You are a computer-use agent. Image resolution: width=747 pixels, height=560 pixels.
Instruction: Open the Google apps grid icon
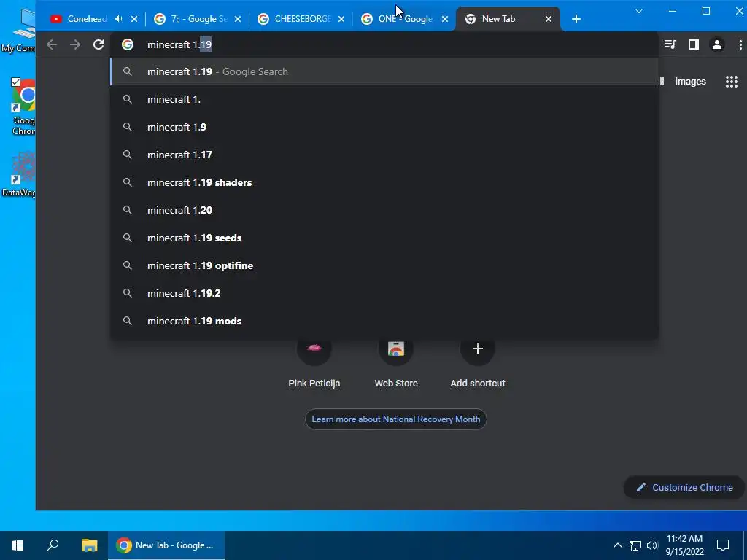tap(731, 82)
